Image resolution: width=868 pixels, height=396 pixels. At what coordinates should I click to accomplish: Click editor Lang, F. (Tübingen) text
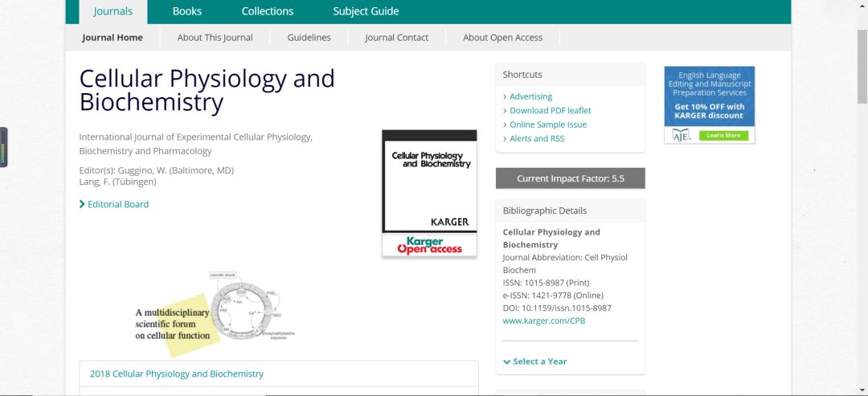[x=117, y=182]
